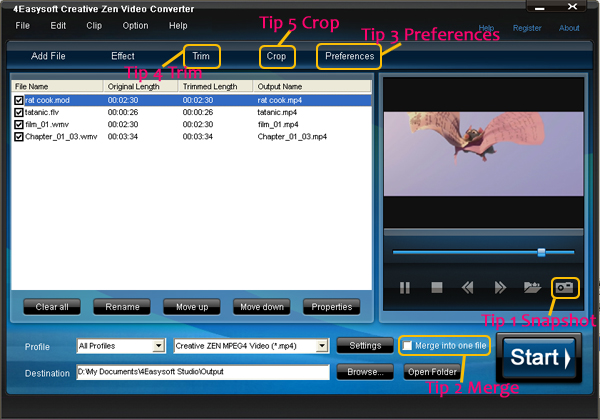
Task: Take a snapshot with camera icon
Action: pyautogui.click(x=565, y=287)
